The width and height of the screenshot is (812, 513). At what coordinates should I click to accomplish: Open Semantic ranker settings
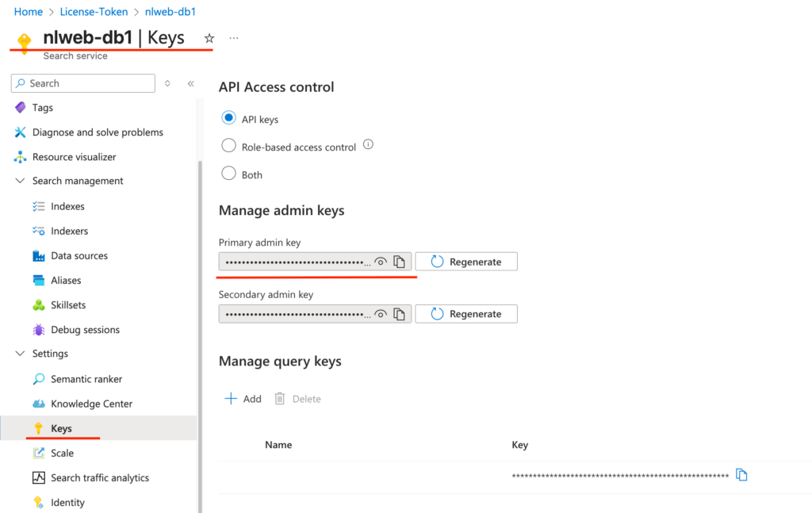click(86, 379)
